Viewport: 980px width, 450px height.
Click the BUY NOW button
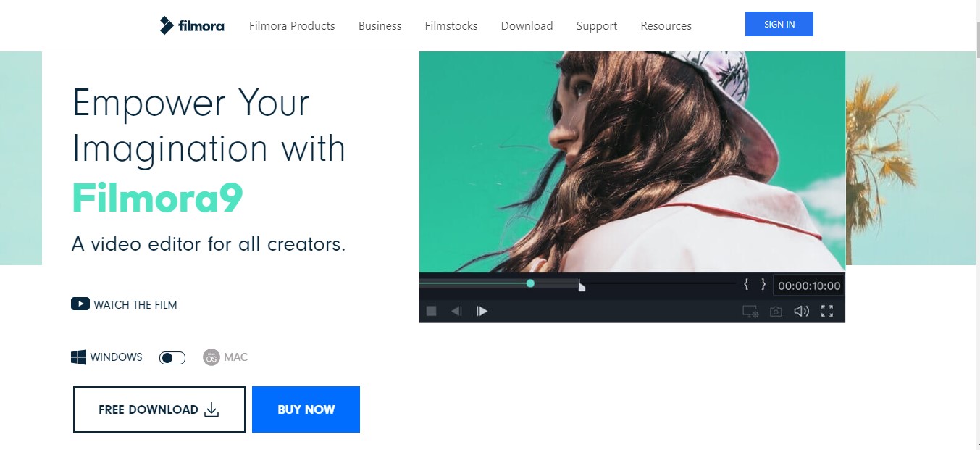(x=306, y=409)
